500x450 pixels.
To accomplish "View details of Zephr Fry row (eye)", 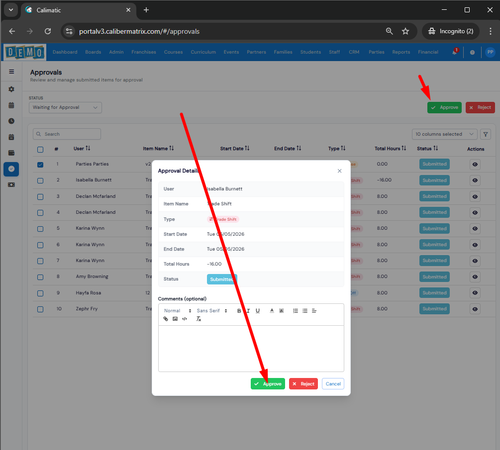I will click(x=475, y=309).
